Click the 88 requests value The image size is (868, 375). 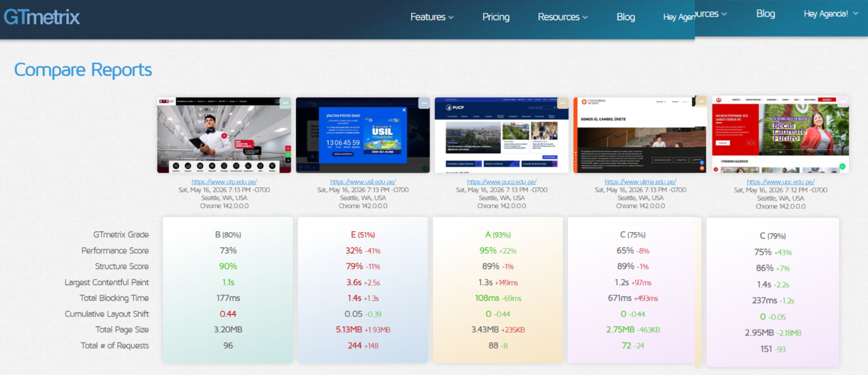pyautogui.click(x=493, y=346)
